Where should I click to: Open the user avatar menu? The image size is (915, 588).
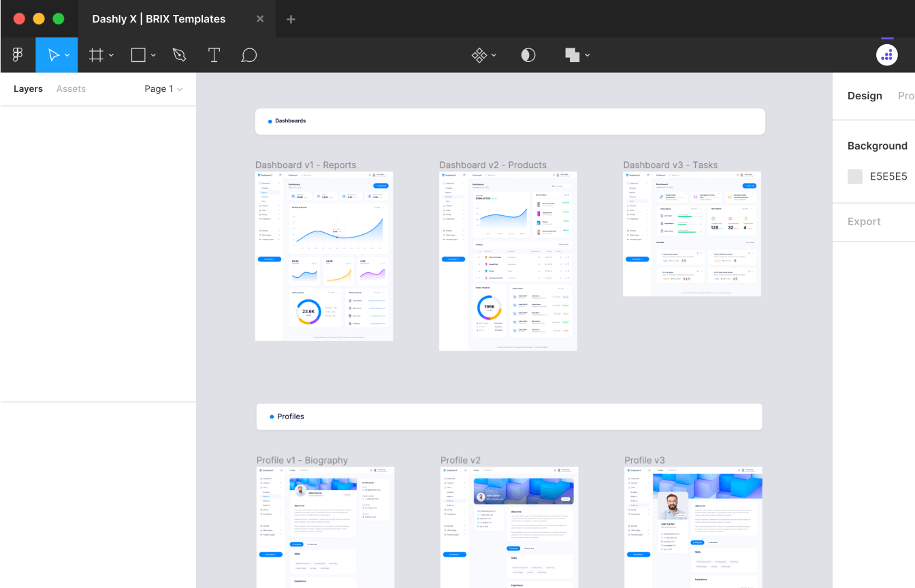[886, 54]
